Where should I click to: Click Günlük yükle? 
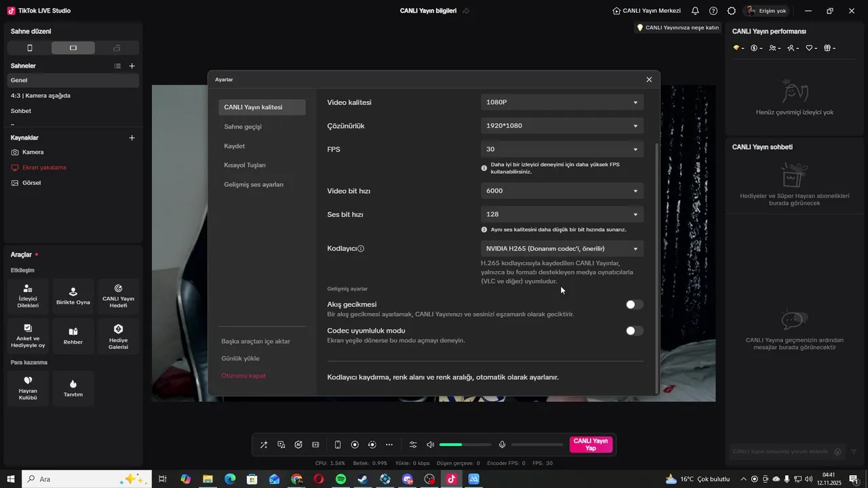coord(240,359)
